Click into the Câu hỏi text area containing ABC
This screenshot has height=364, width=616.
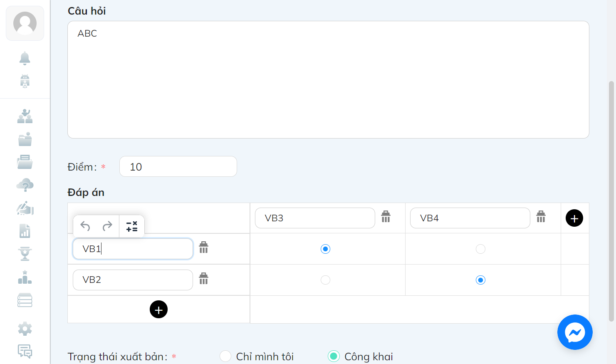[328, 79]
